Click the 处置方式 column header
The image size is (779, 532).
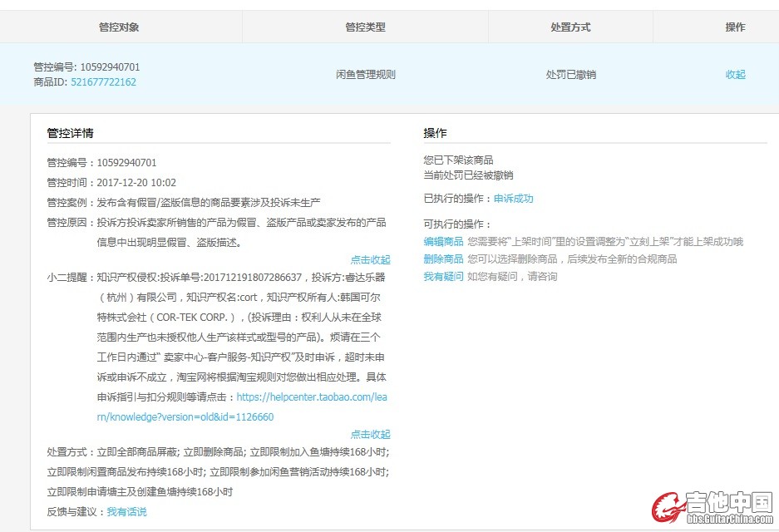[570, 27]
